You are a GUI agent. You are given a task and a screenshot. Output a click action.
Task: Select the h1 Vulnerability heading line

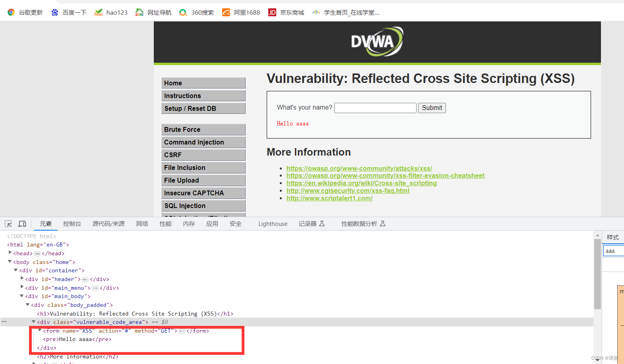(x=135, y=314)
